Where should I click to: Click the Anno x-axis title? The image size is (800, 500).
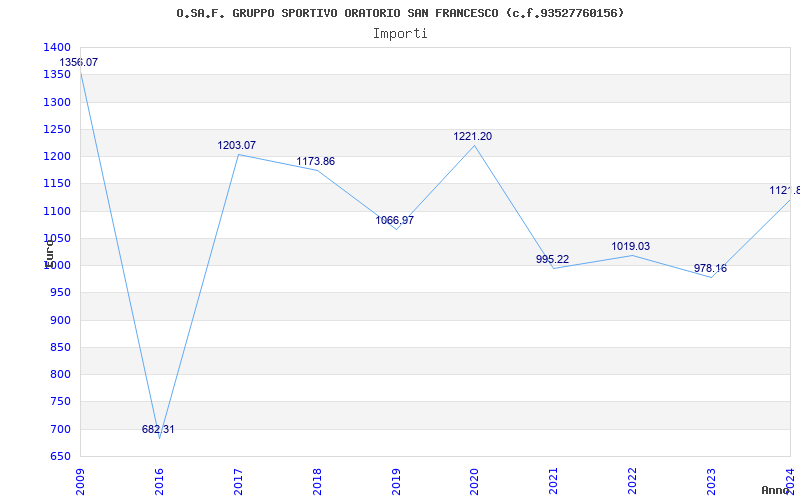tap(776, 490)
